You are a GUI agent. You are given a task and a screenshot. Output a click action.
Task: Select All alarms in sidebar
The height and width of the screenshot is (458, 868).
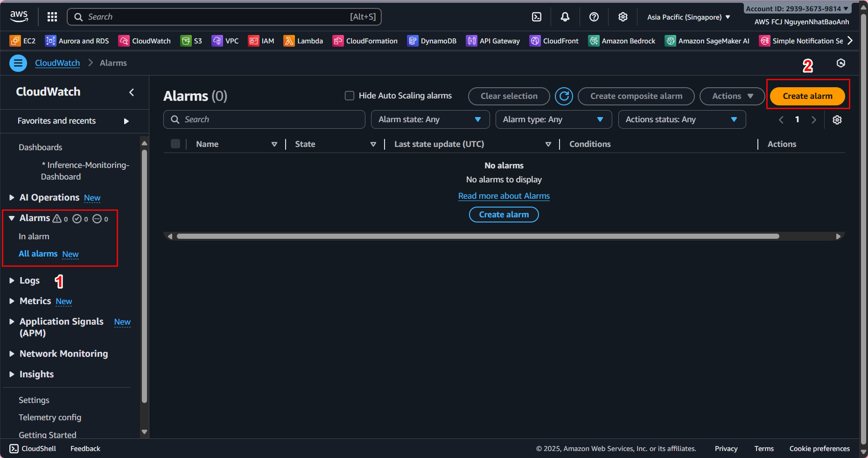pyautogui.click(x=38, y=254)
